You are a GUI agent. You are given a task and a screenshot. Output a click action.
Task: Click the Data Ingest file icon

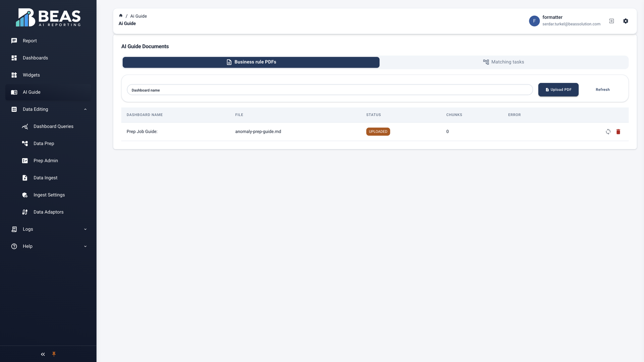[x=25, y=178]
